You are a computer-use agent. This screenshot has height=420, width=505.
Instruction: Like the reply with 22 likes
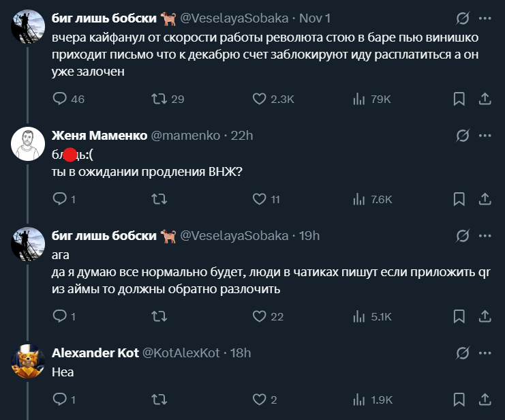tap(259, 316)
